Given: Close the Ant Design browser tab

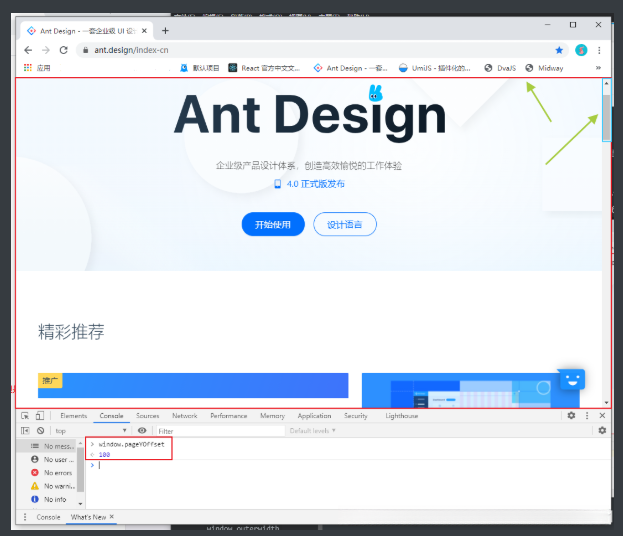Looking at the screenshot, I should (144, 31).
